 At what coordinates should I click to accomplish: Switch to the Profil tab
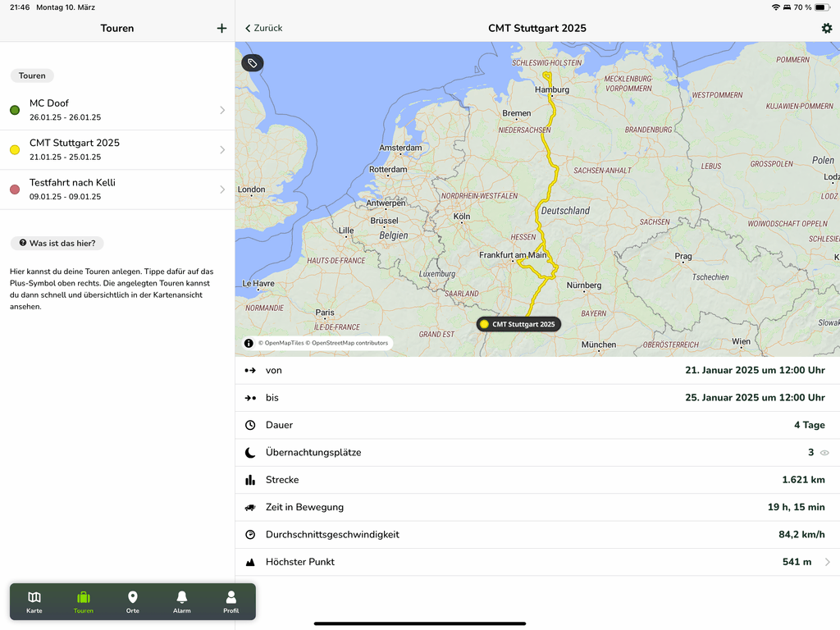(x=231, y=601)
